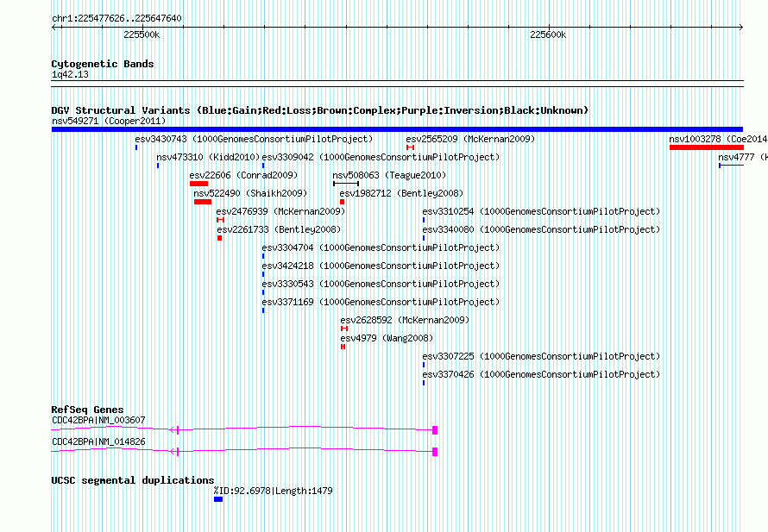Select %ID:92.6978|Length:1479 label

273,491
